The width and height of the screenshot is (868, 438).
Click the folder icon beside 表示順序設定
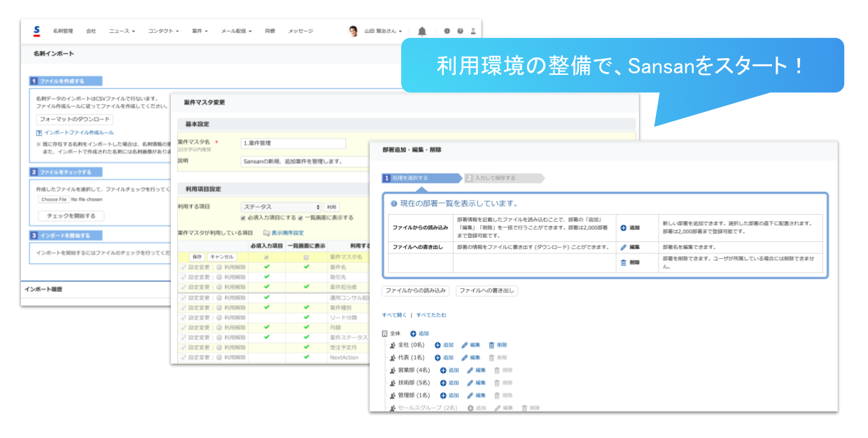pyautogui.click(x=266, y=232)
